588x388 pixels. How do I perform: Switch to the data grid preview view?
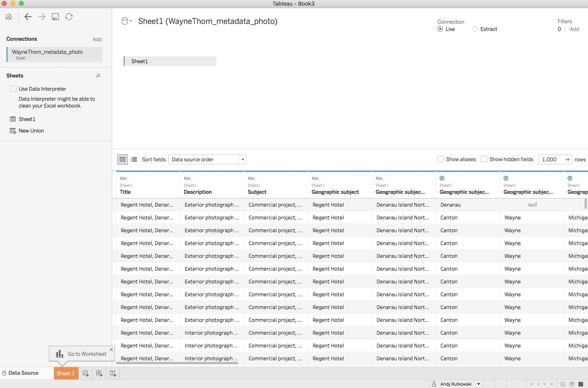[x=123, y=160]
